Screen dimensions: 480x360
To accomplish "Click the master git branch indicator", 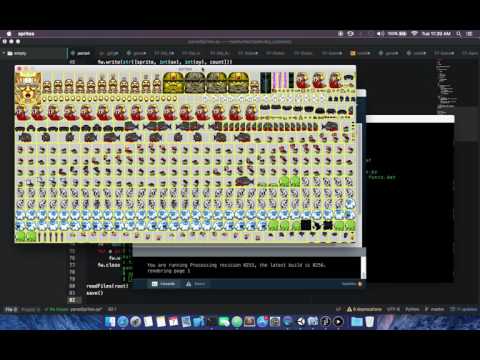I will click(435, 309).
